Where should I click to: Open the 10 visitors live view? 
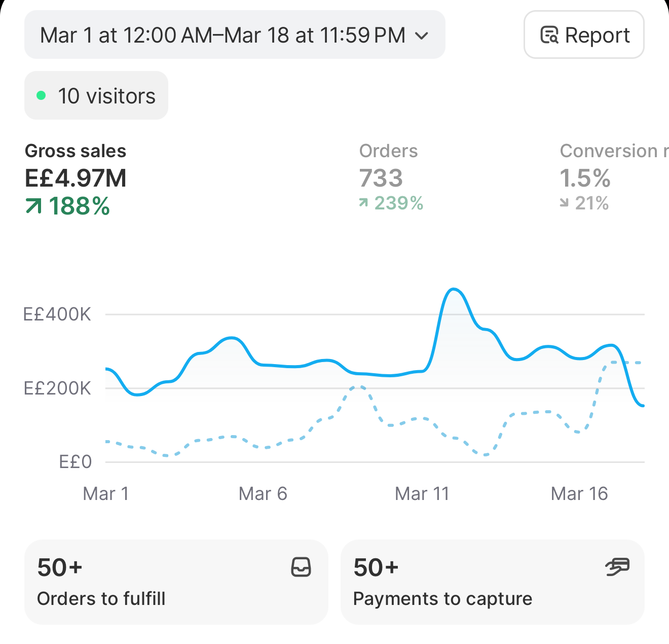(x=96, y=95)
